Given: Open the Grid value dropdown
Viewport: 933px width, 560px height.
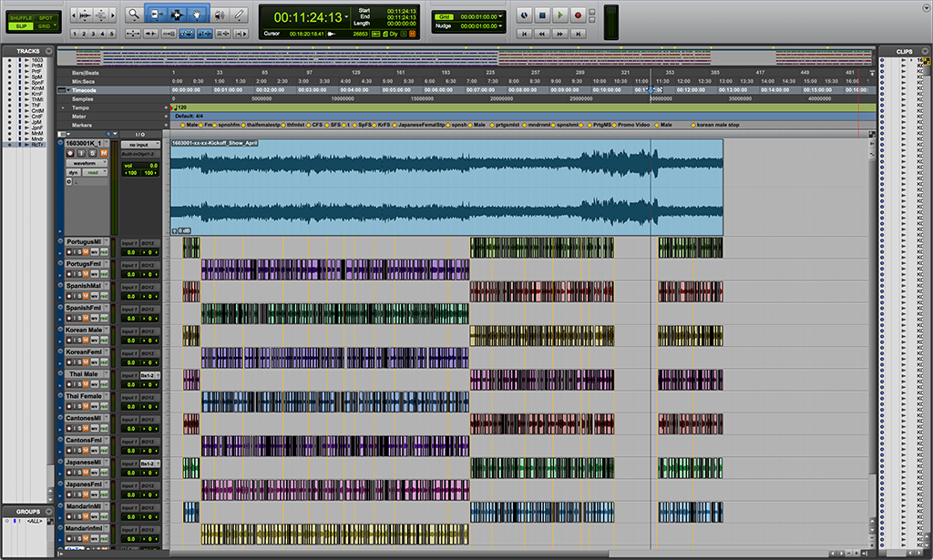Looking at the screenshot, I should [x=501, y=16].
